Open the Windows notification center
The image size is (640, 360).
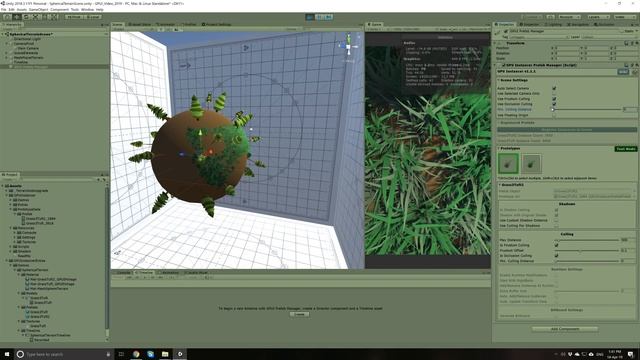pyautogui.click(x=631, y=354)
